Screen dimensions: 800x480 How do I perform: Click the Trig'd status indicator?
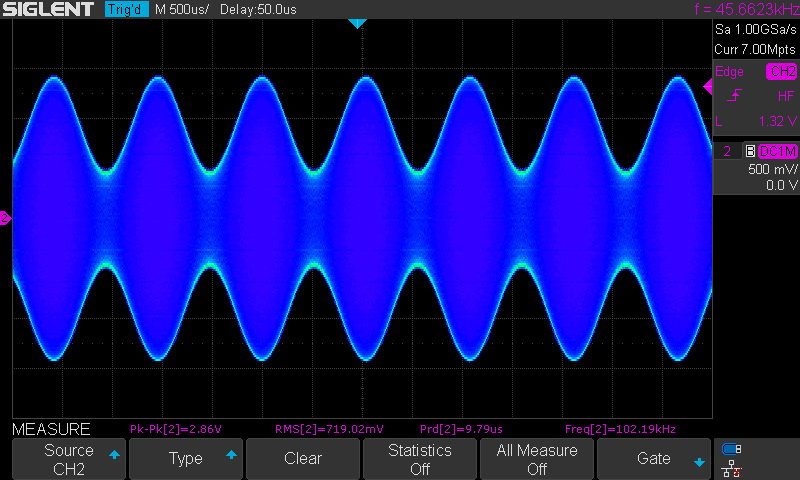(126, 9)
